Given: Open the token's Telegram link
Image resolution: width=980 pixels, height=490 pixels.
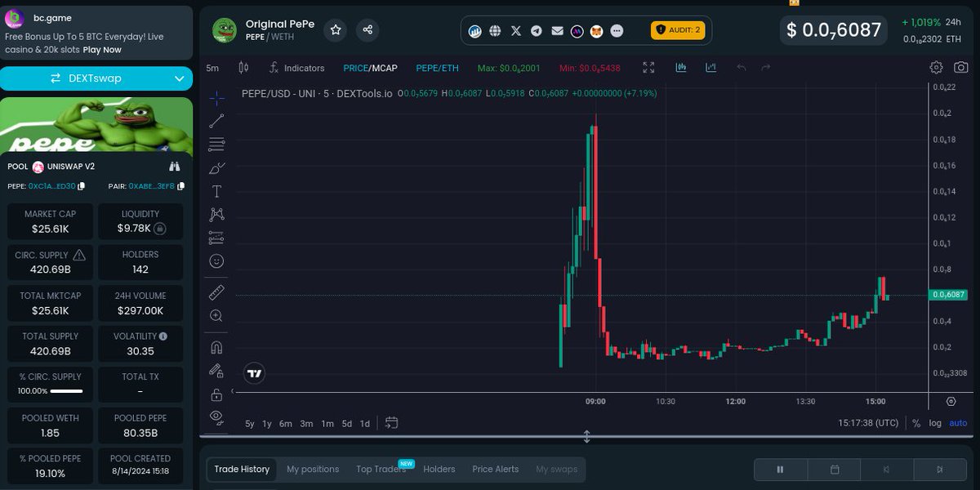Looking at the screenshot, I should 537,31.
